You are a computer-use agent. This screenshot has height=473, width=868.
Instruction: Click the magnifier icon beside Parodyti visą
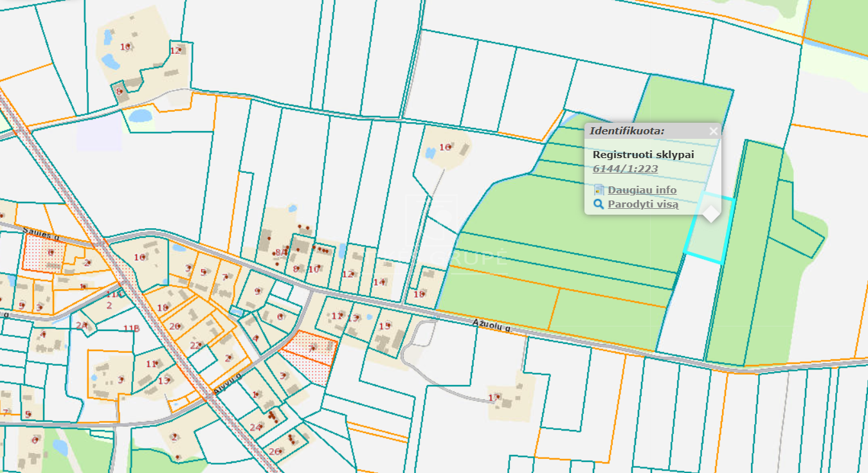(599, 204)
